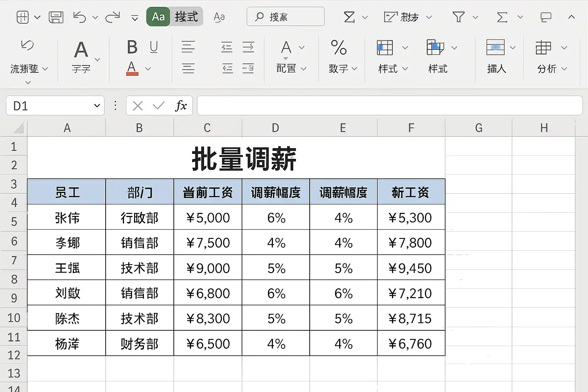Click the search box

point(286,16)
